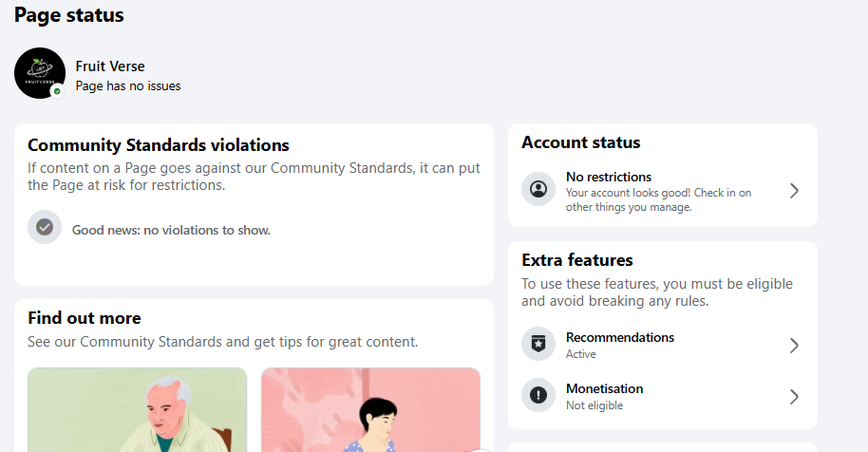Click the green verified status badge on avatar
The width and height of the screenshot is (868, 452).
point(56,91)
